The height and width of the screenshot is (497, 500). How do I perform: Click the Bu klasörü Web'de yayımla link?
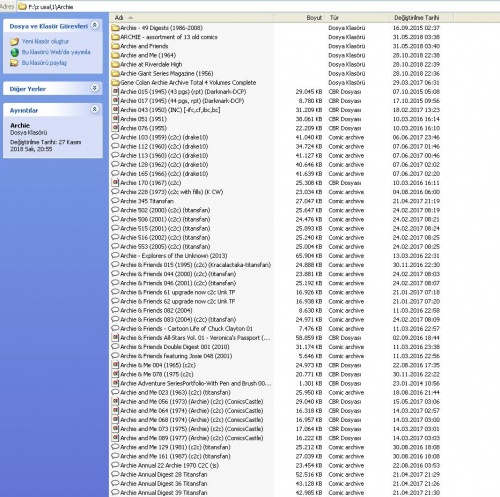(x=56, y=52)
